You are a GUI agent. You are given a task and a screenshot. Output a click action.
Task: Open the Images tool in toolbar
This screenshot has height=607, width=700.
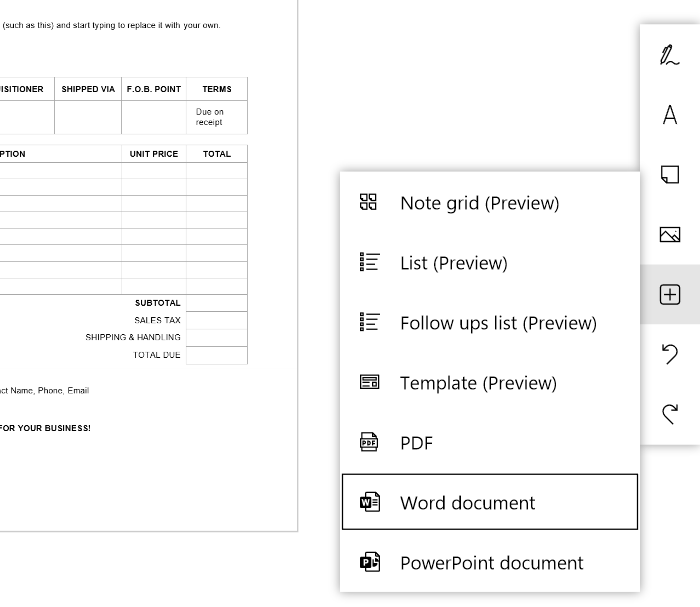click(670, 234)
